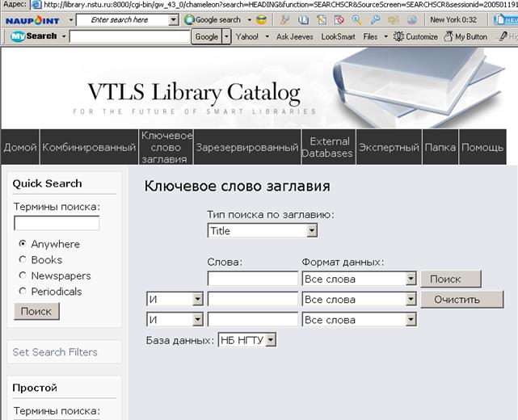
Task: Choose the Newspapers radio option
Action: coord(23,275)
